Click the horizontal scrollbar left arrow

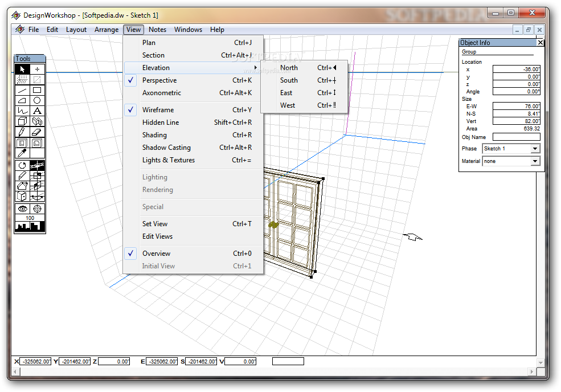coord(15,371)
